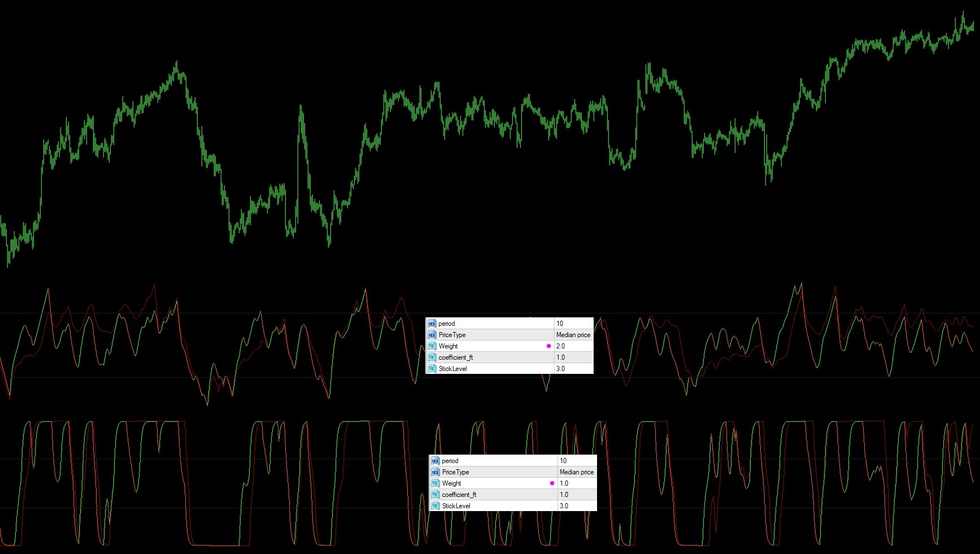Click the PriceType icon in lower table
Screen dimensions: 980x554
(435, 472)
